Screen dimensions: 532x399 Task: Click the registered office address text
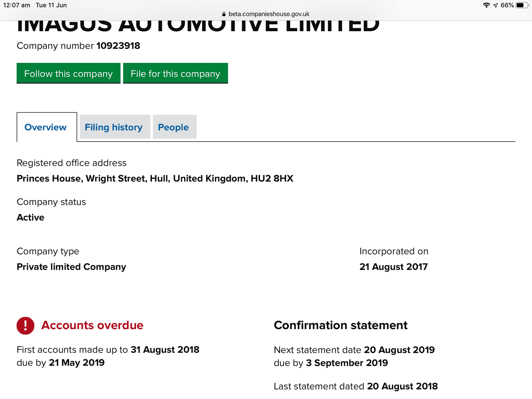click(x=155, y=179)
